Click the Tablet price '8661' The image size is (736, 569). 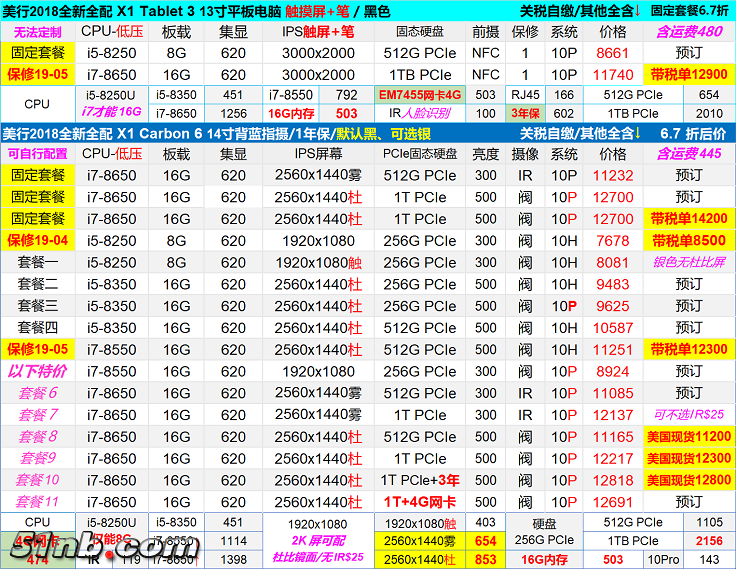tap(612, 53)
